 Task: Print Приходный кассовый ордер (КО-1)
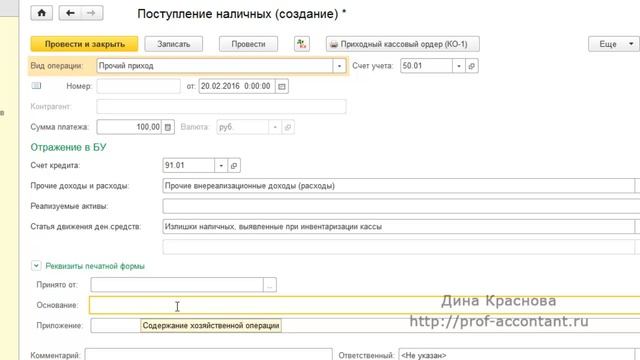tap(402, 44)
